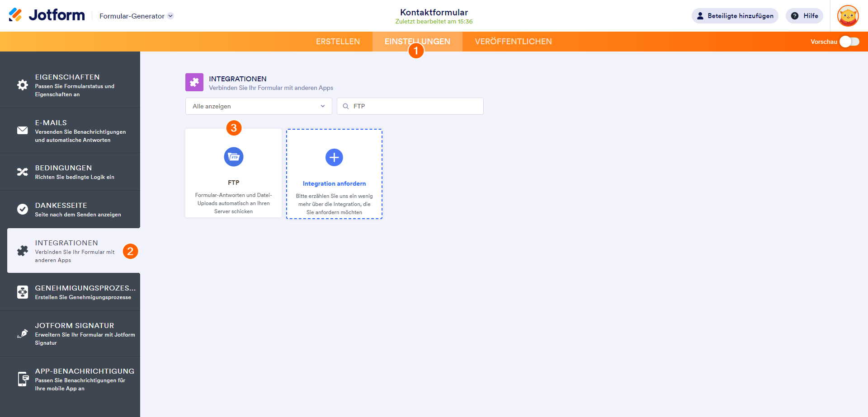Click FTP card description text
Image resolution: width=868 pixels, height=417 pixels.
point(234,203)
